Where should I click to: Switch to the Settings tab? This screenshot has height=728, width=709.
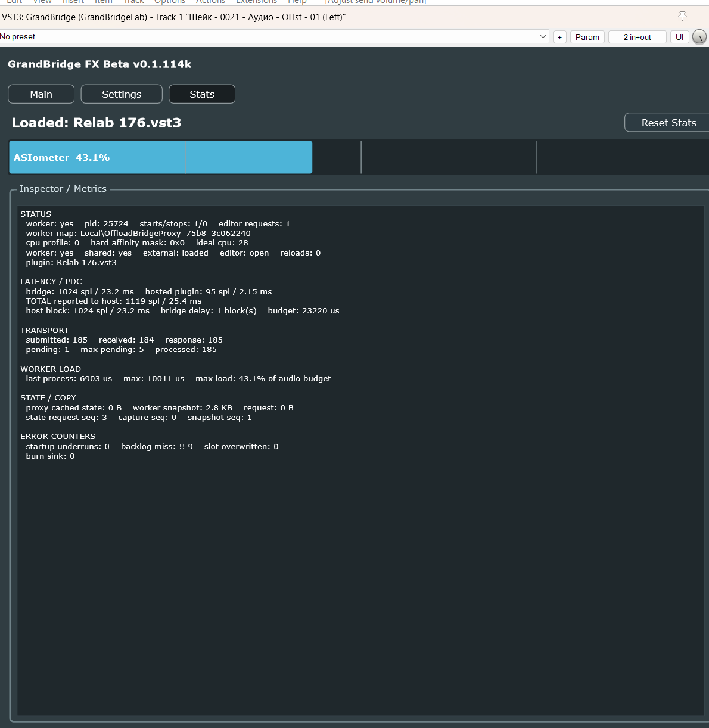pos(122,94)
